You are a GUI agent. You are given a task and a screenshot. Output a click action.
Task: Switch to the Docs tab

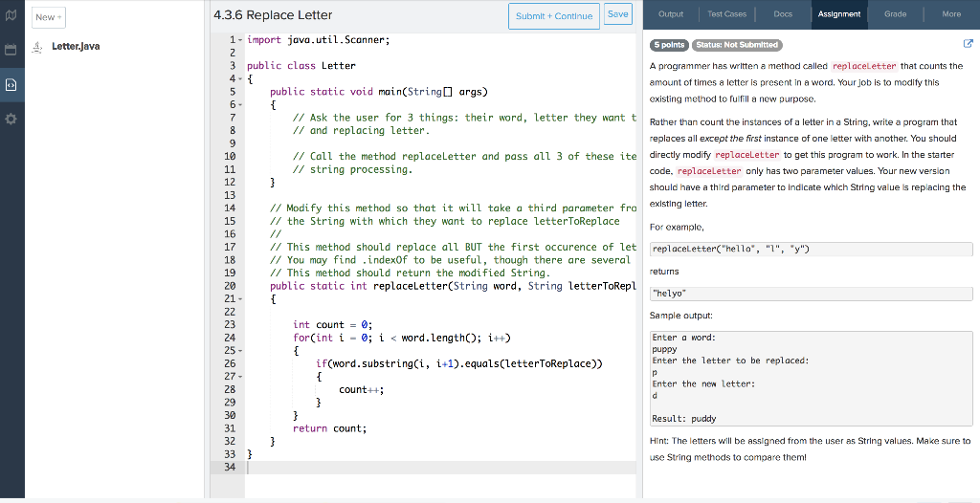[x=783, y=14]
